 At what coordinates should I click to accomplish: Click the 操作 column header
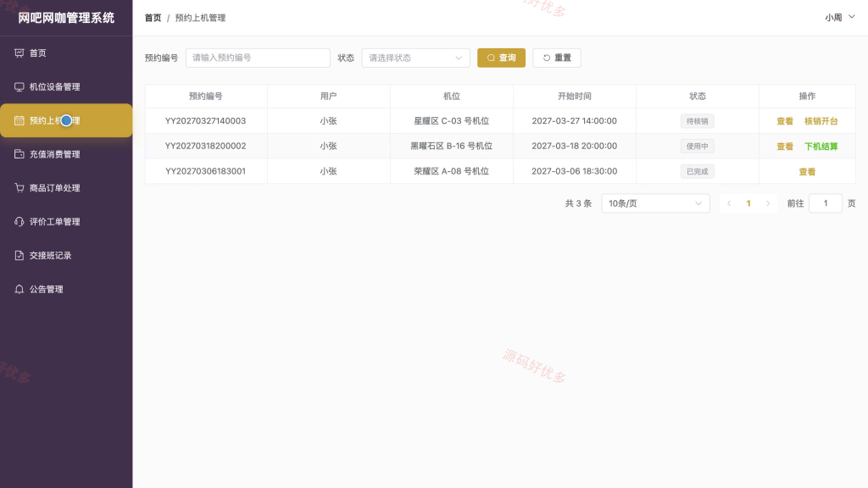(807, 97)
